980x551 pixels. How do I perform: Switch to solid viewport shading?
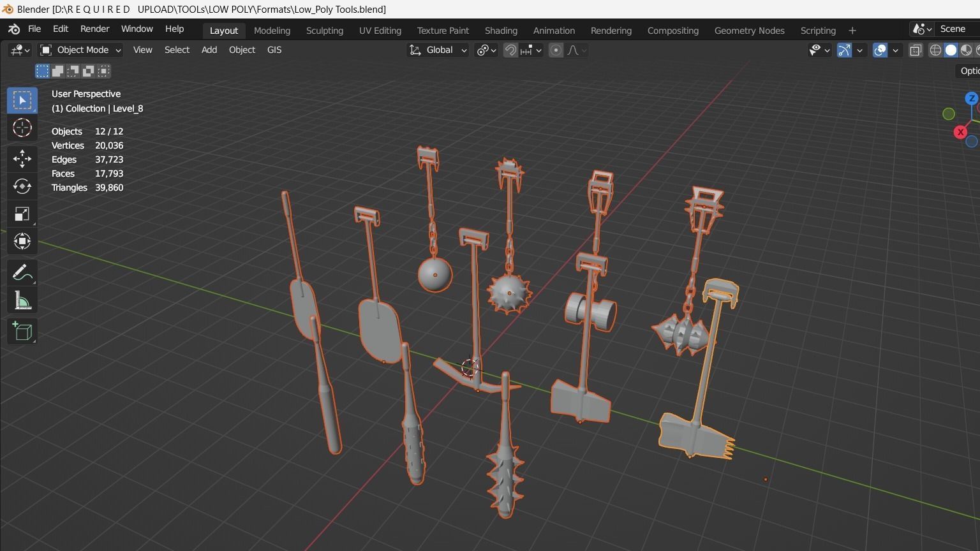[951, 50]
